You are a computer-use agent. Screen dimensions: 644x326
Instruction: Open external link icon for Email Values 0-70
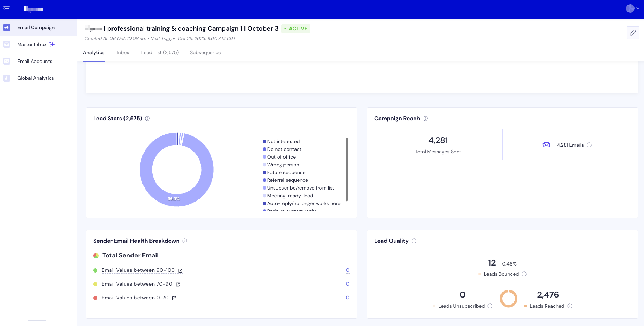[174, 298]
